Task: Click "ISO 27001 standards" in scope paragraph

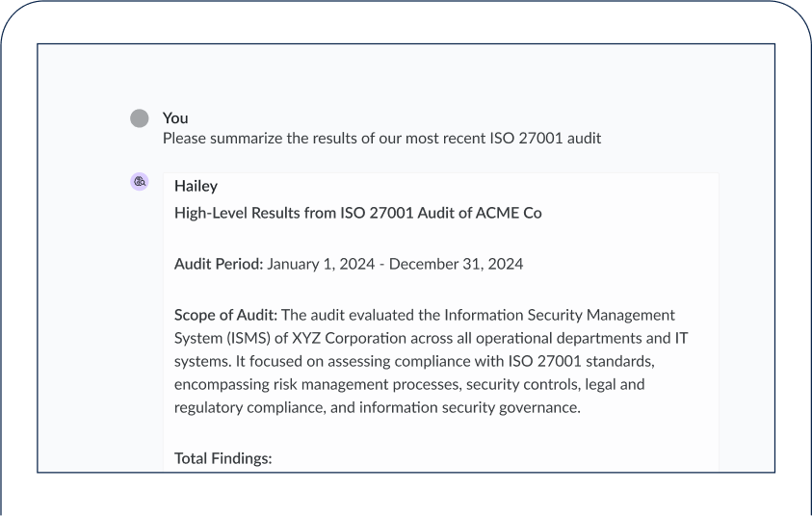Action: (580, 361)
